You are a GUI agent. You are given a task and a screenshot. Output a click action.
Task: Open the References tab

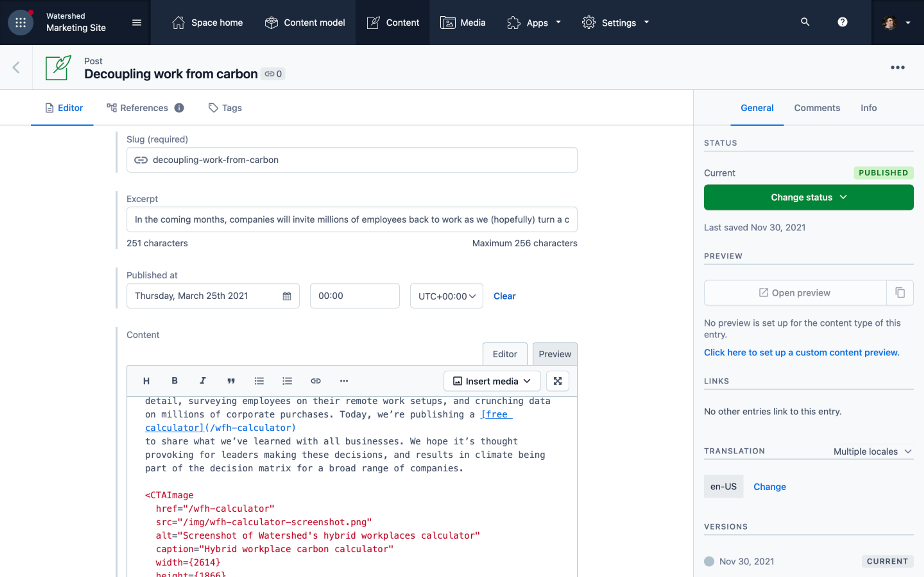pyautogui.click(x=144, y=108)
